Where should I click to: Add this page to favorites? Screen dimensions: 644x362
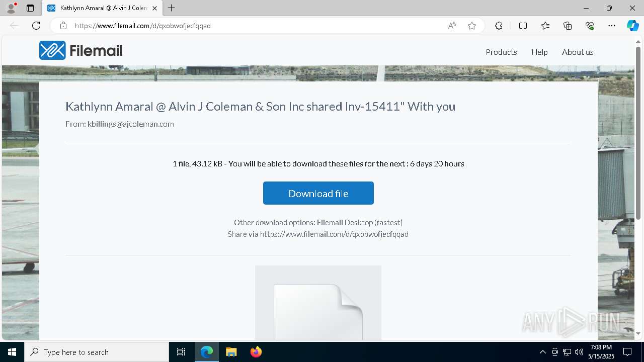471,26
